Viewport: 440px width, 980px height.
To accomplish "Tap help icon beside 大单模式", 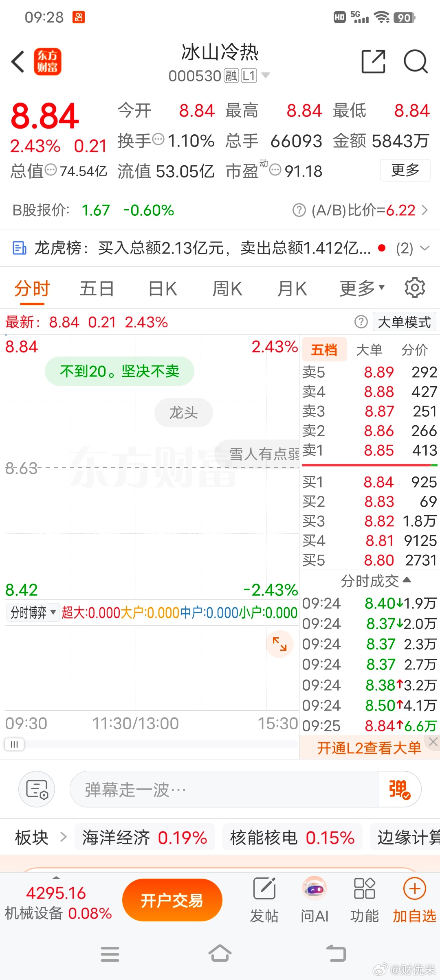I will [361, 322].
